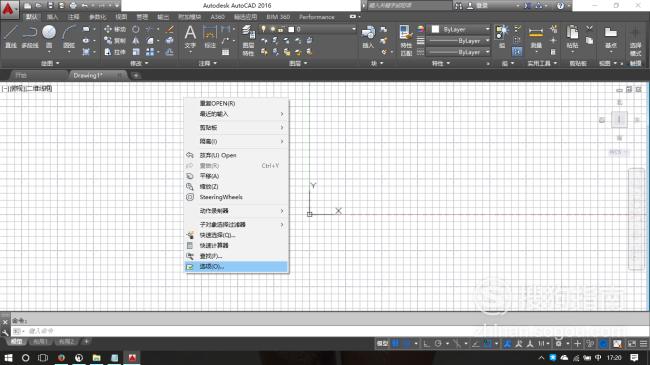Choose Options (选项) in the context menu
The image size is (650, 365).
(x=236, y=267)
